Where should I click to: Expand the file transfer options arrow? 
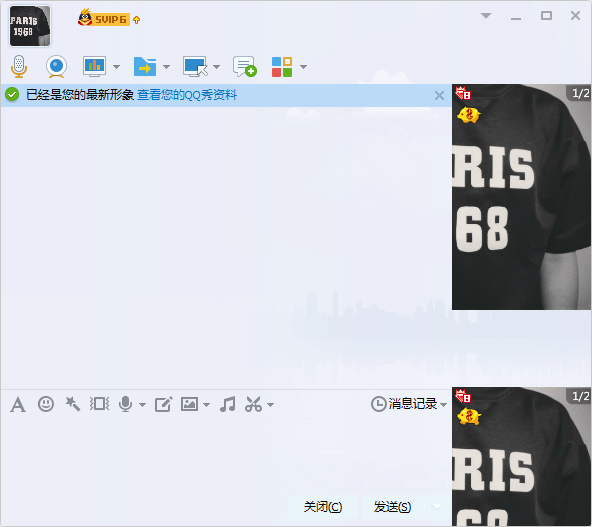166,67
